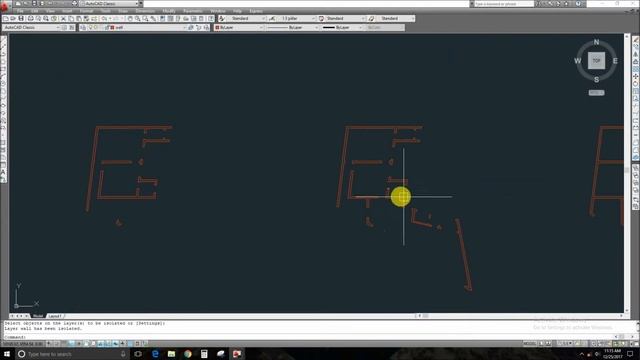Click the Cut scissors icon
This screenshot has width=640, height=360.
(63, 18)
